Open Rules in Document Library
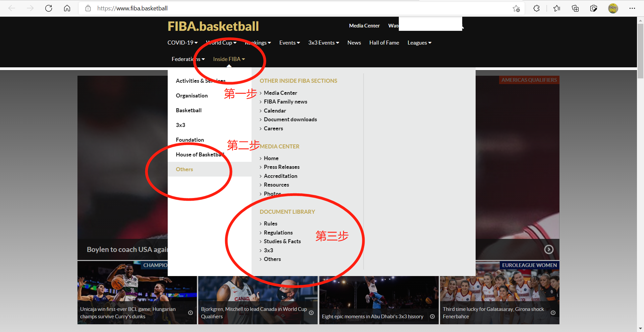 point(270,223)
